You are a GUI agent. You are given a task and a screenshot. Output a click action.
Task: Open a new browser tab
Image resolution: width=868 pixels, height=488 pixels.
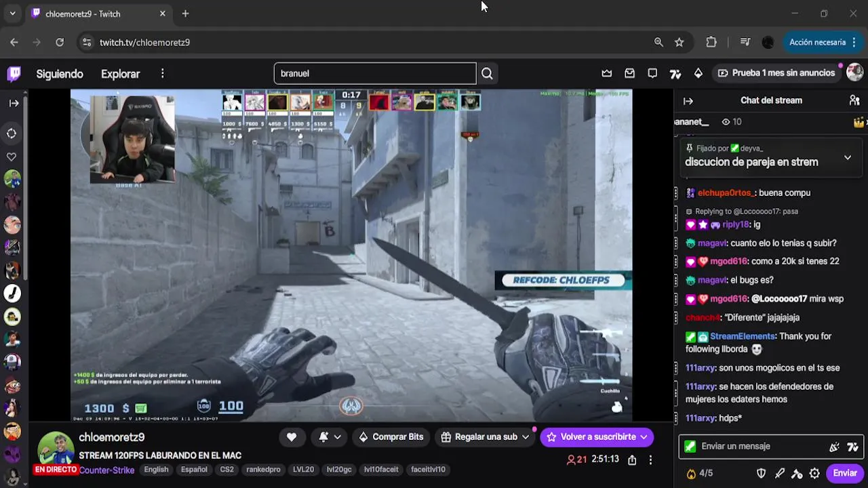(185, 14)
